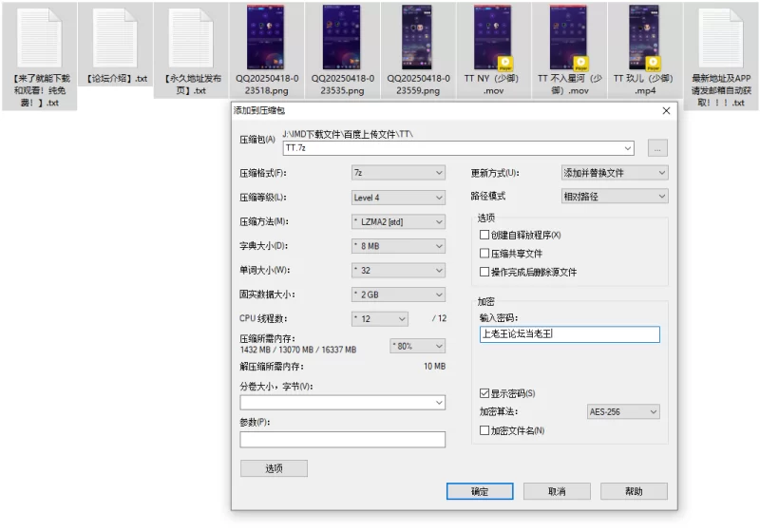Open the 加密算法 AES-256 dropdown
The height and width of the screenshot is (532, 760).
623,412
